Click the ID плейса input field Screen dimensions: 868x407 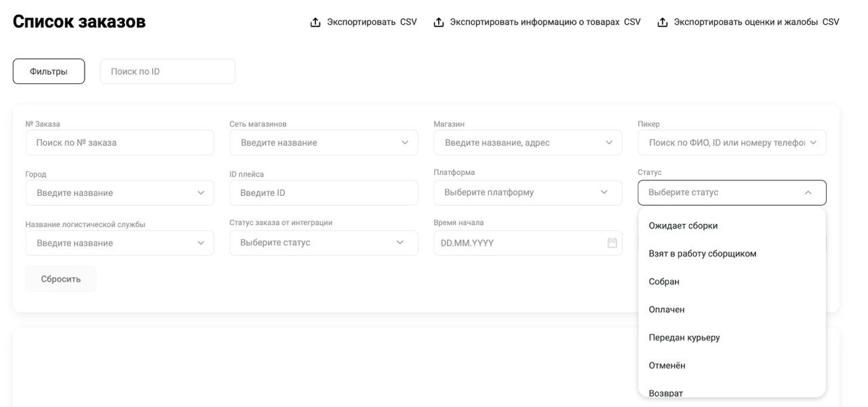[323, 193]
